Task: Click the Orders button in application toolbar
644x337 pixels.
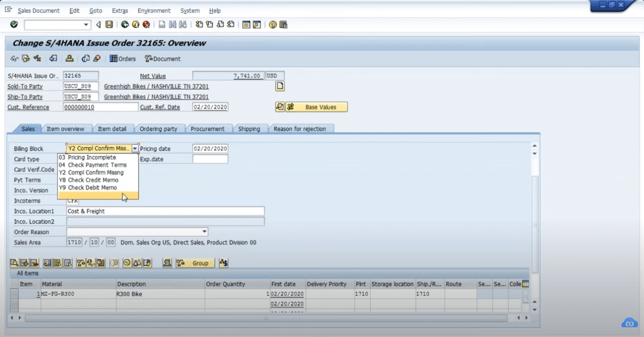Action: (123, 59)
